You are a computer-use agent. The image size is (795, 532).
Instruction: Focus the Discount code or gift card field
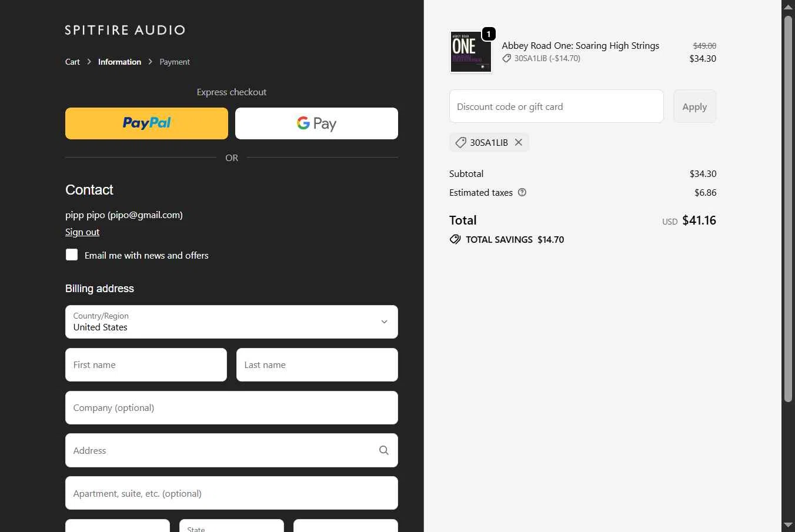[556, 106]
